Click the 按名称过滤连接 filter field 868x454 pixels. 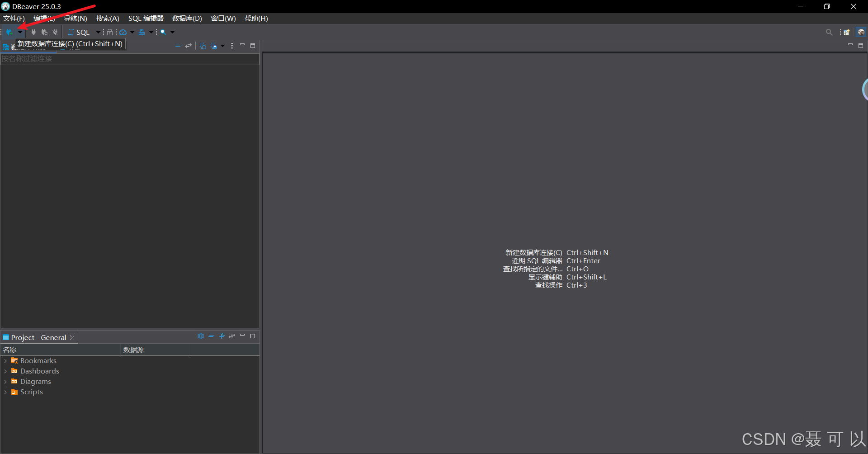pyautogui.click(x=130, y=59)
